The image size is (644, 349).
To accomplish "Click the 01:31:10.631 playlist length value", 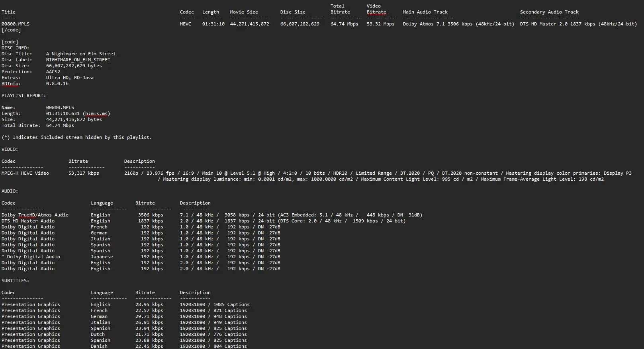I will click(x=63, y=113).
